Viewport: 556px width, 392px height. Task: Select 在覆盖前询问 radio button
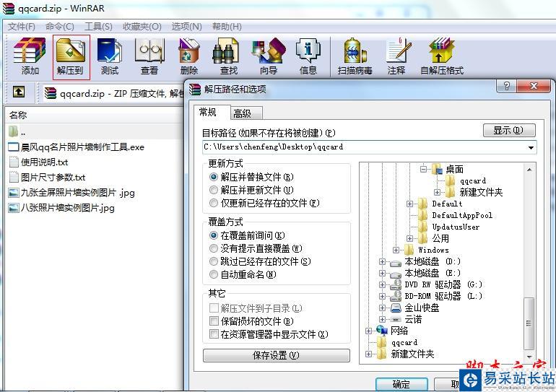(214, 235)
